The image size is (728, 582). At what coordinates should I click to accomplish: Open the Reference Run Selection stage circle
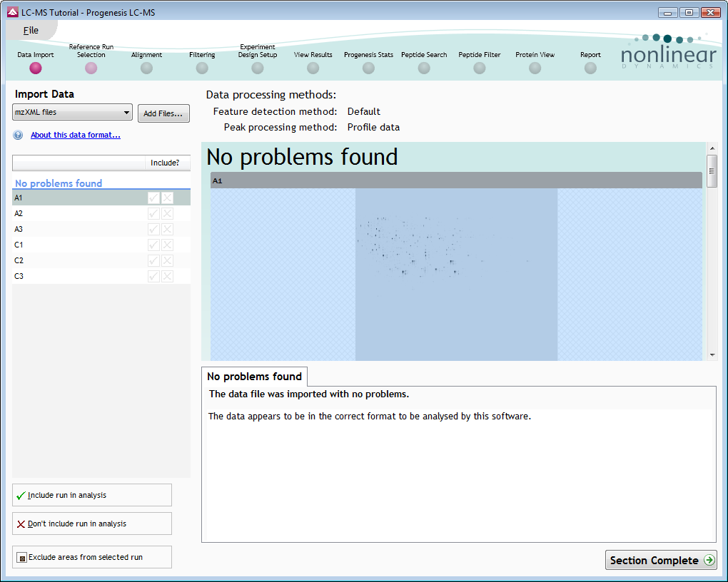point(91,68)
